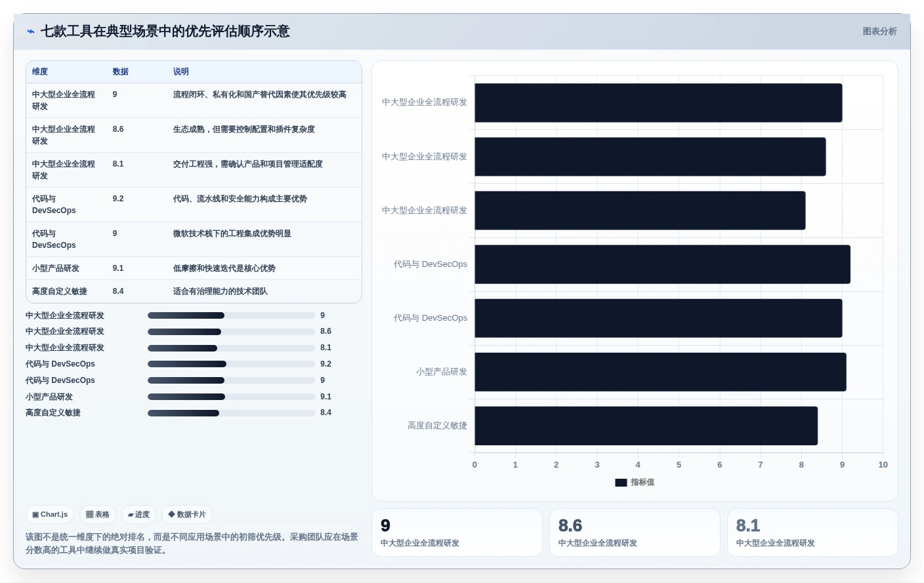This screenshot has width=924, height=583.
Task: Click the x-axis tick labeled 10
Action: pyautogui.click(x=883, y=464)
